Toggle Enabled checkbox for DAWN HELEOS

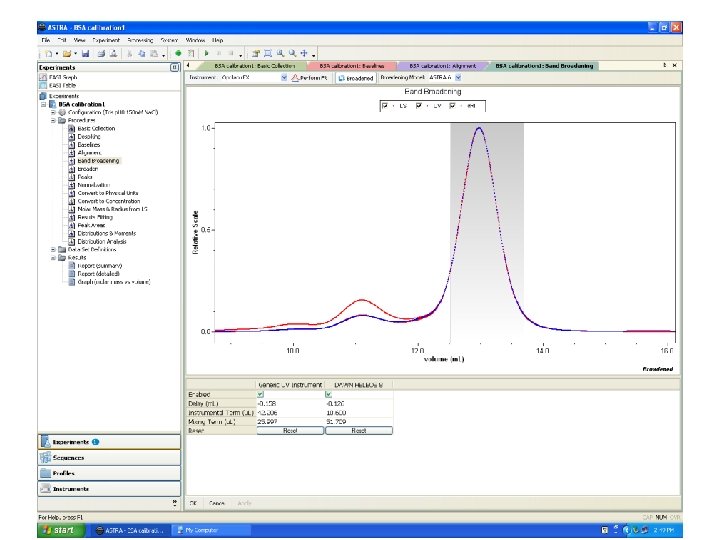click(x=328, y=394)
